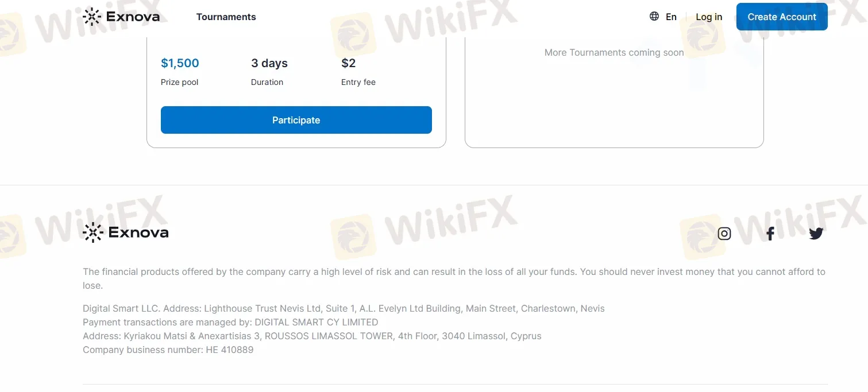Click the Digital Smart LLC Nevis address line
868x392 pixels.
344,309
